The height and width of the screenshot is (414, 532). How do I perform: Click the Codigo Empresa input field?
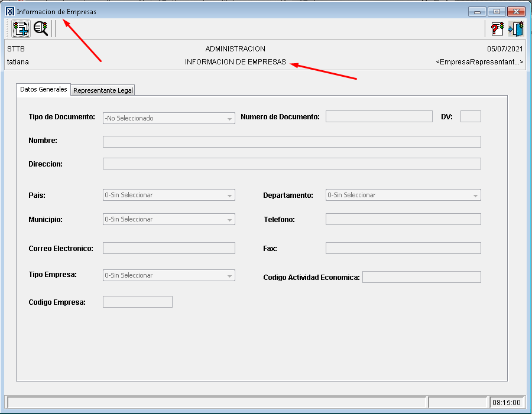pos(138,302)
